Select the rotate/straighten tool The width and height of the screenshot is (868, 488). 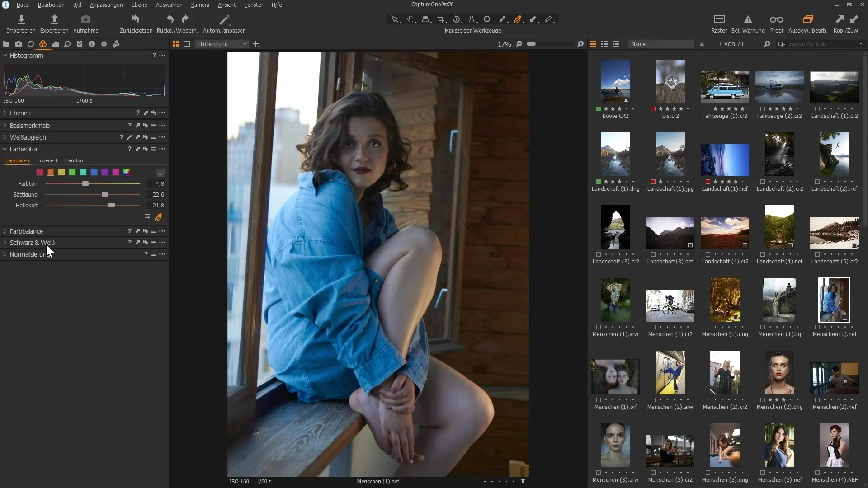457,19
